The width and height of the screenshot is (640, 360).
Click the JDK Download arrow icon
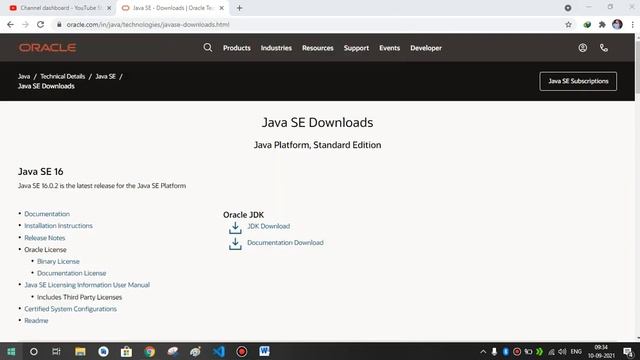(x=235, y=228)
